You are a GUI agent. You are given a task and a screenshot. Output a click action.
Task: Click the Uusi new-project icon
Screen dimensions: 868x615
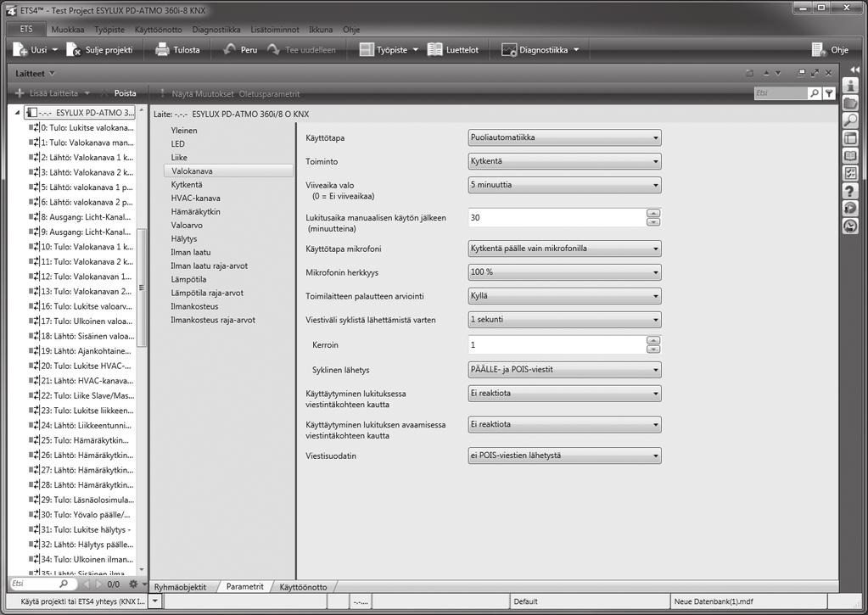coord(20,50)
